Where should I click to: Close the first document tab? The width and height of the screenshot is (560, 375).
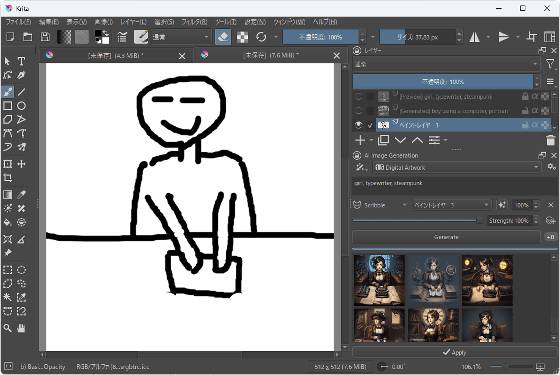tap(182, 56)
